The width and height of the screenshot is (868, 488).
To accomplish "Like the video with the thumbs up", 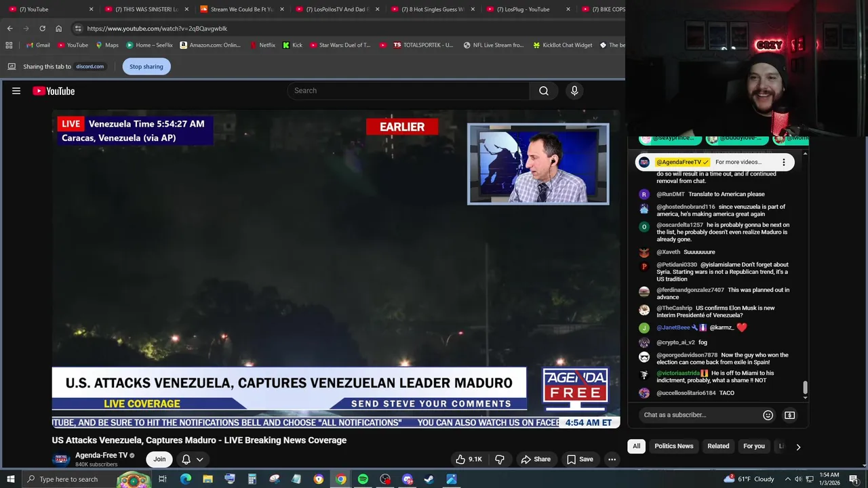I will (x=469, y=459).
